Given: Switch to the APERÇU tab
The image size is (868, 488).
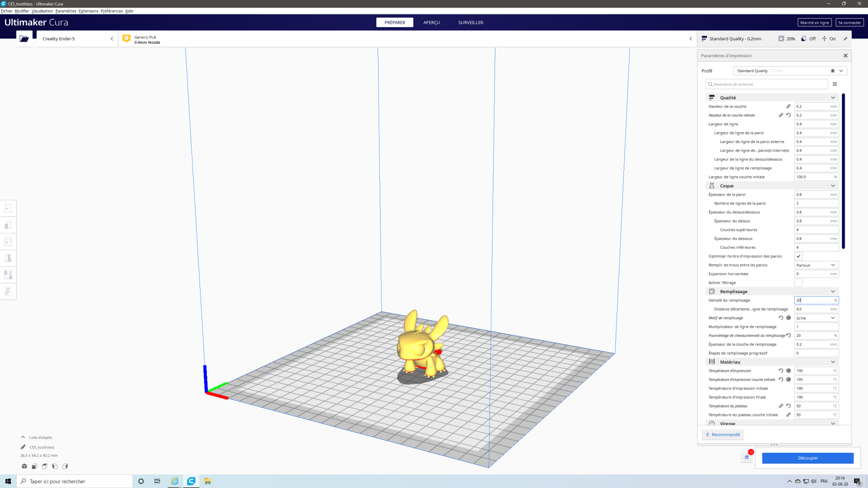Looking at the screenshot, I should [x=431, y=22].
